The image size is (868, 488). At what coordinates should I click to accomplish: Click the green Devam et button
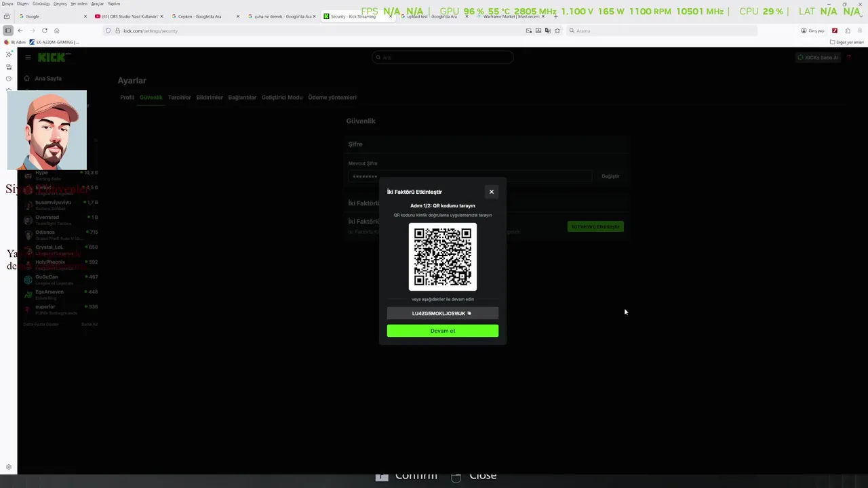pos(442,331)
